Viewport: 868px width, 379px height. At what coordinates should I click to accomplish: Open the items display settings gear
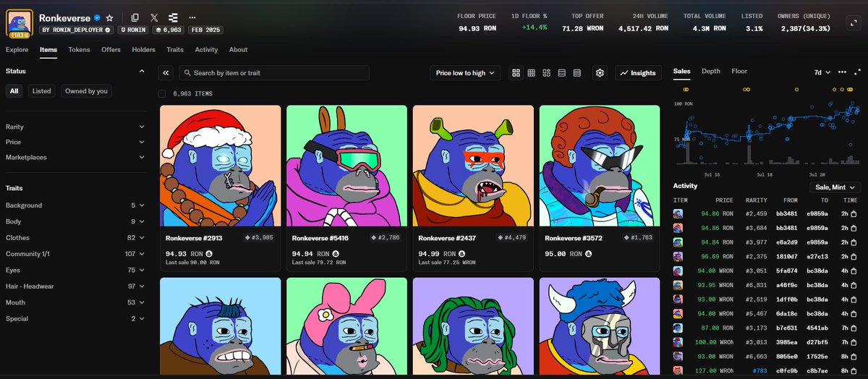coord(600,73)
